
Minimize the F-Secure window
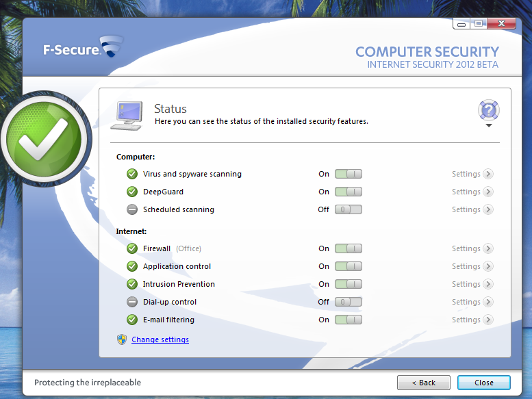coord(461,24)
